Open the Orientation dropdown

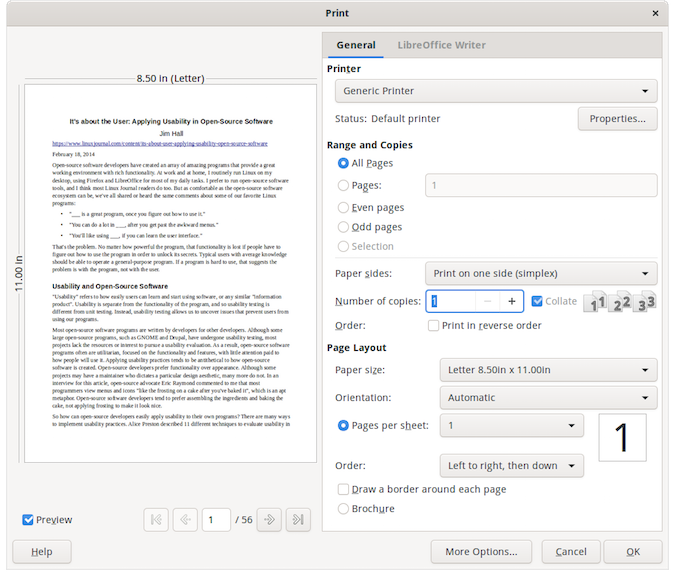548,397
